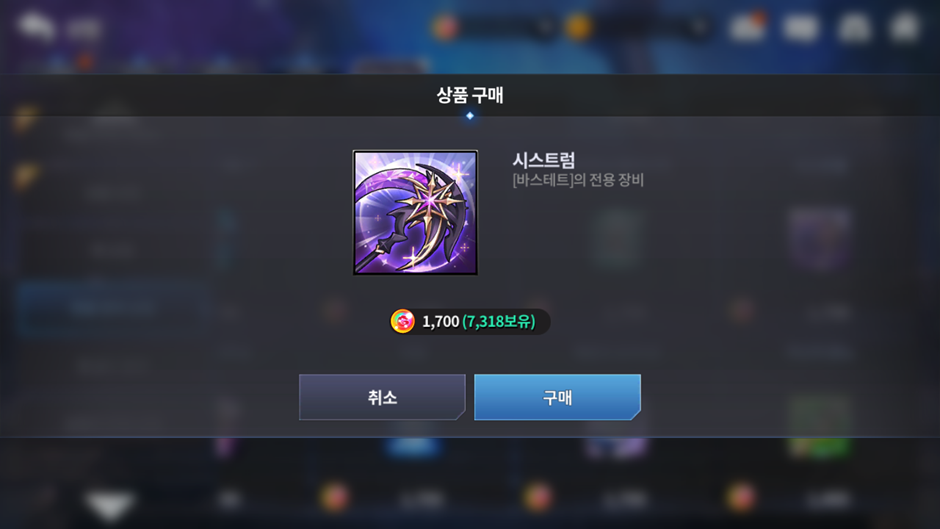Tap the 상품 구매 dialog title
This screenshot has width=940, height=529.
[x=469, y=95]
